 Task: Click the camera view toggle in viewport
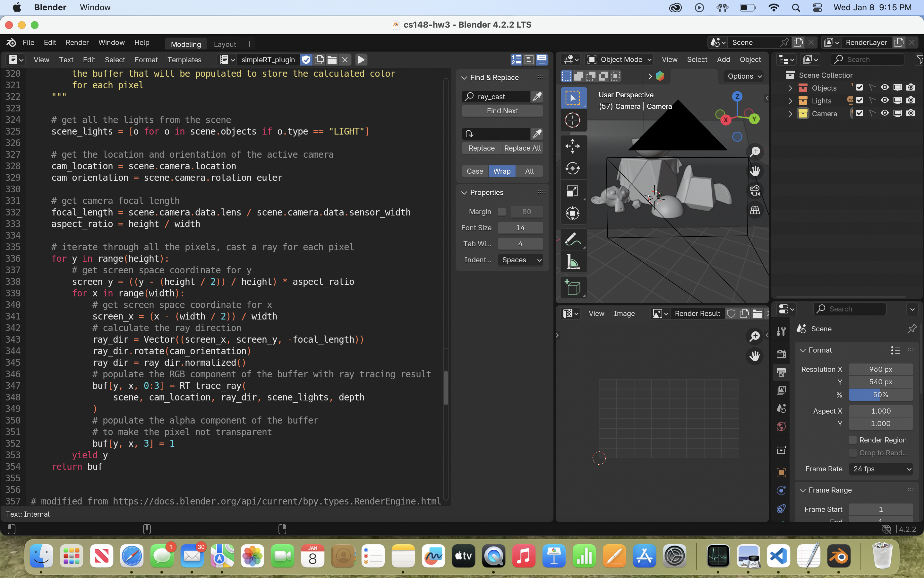pos(755,191)
